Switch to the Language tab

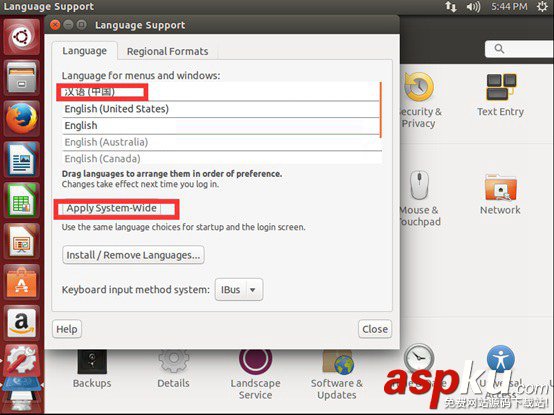coord(84,51)
